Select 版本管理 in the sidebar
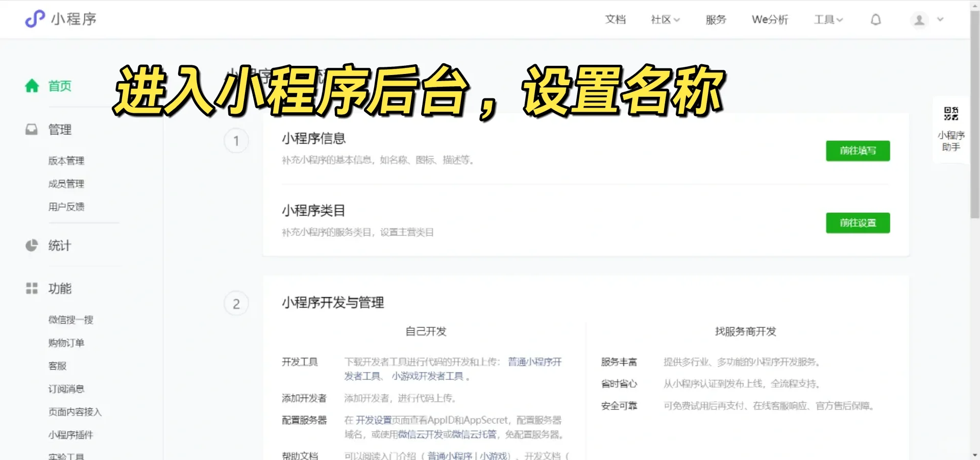 point(66,161)
